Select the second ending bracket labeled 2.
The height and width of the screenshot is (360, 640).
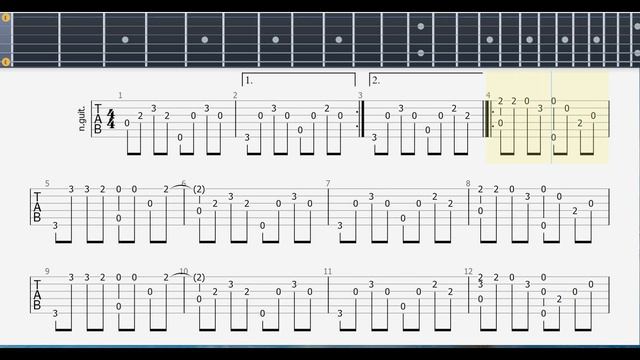(x=426, y=79)
